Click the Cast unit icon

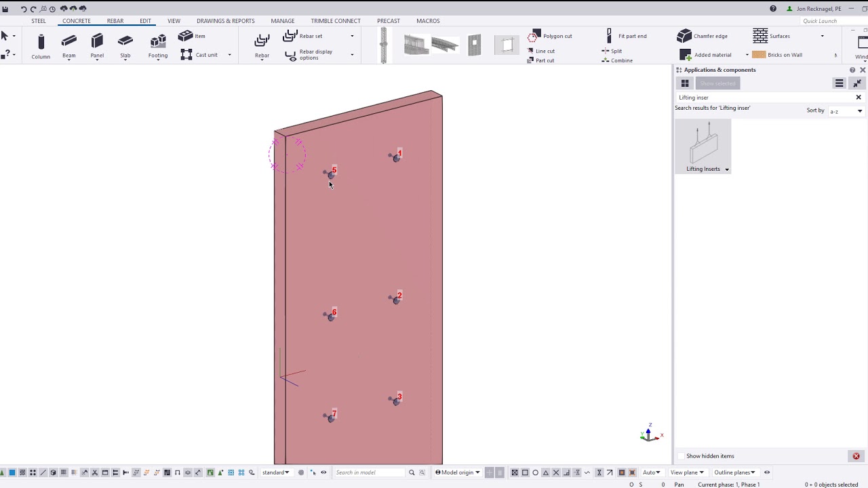(186, 55)
